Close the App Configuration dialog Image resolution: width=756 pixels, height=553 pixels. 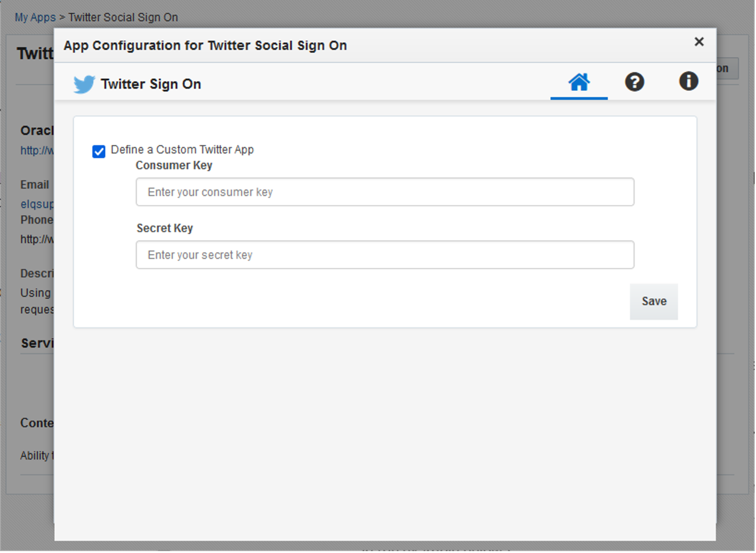click(700, 42)
